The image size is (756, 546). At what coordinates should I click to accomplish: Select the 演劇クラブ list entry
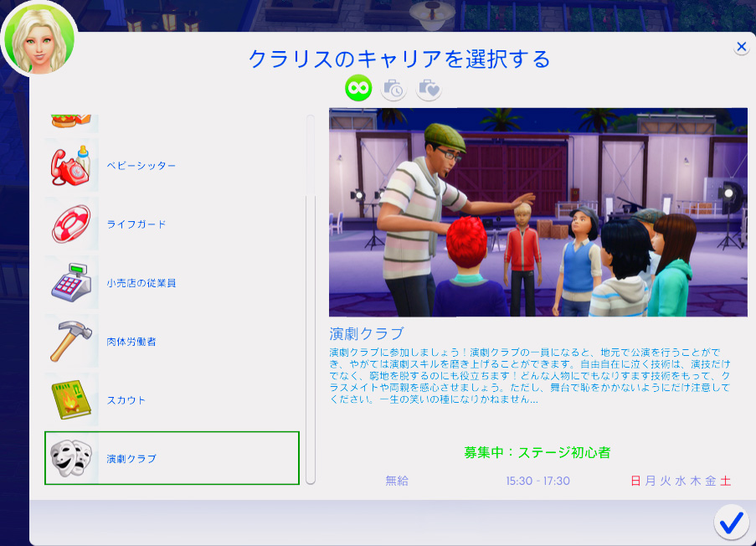coord(131,459)
